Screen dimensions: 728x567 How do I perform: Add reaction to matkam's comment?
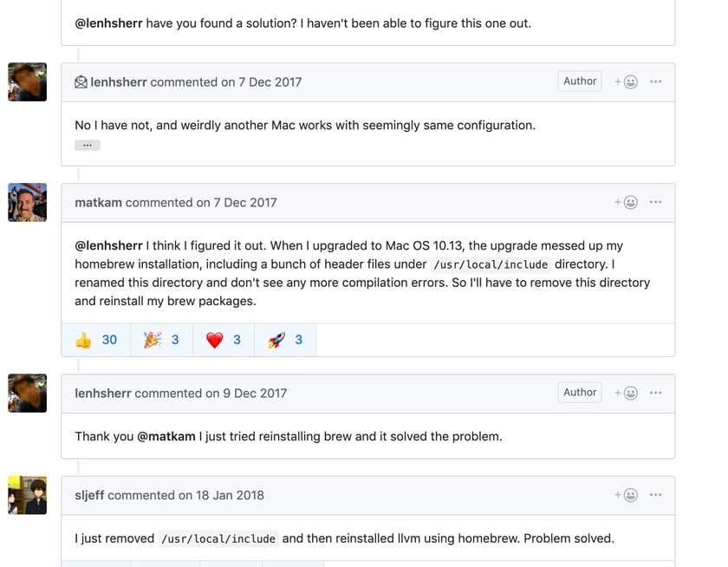(x=626, y=203)
